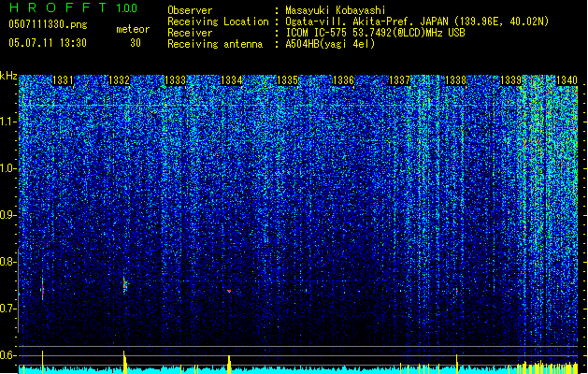Viewport: 588px width, 374px height.
Task: Click the Receiver label
Action: tap(190, 33)
